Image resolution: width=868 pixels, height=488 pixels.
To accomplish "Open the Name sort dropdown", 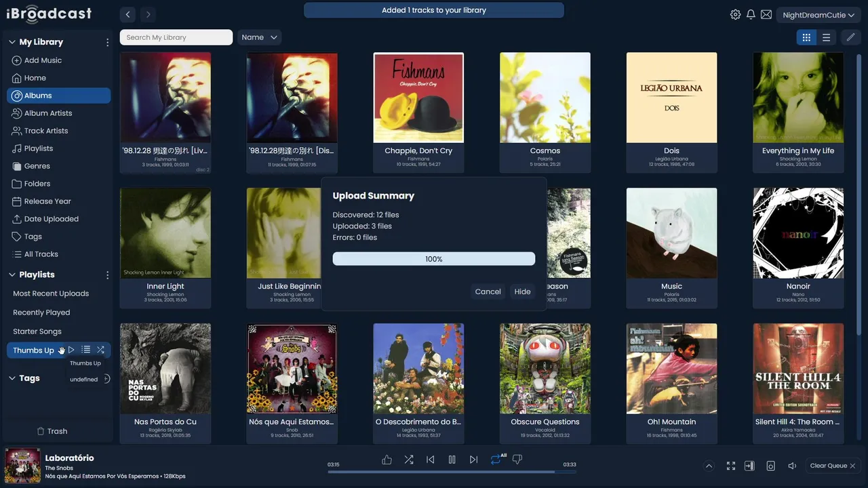I will click(260, 38).
